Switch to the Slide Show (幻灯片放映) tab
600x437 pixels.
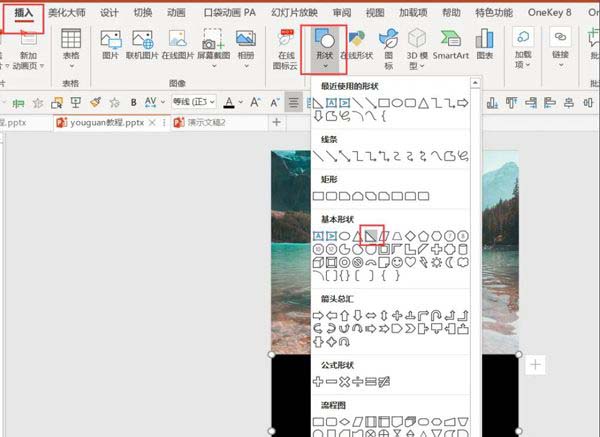(295, 13)
